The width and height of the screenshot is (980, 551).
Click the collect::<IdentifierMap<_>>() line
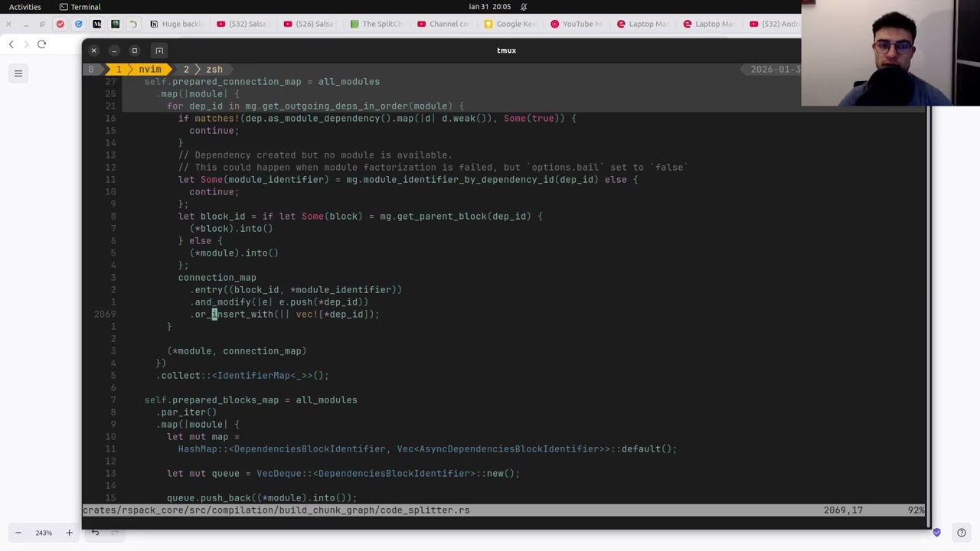[243, 376]
